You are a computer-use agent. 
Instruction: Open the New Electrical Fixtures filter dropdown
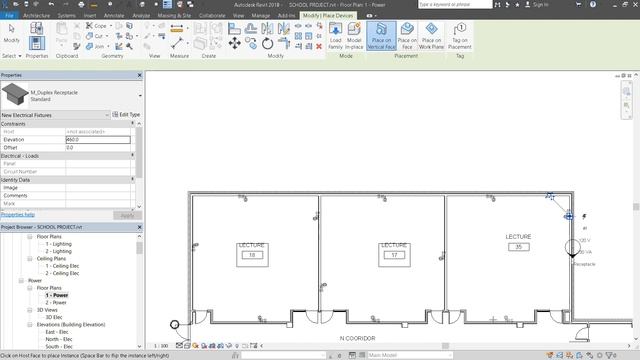(107, 115)
